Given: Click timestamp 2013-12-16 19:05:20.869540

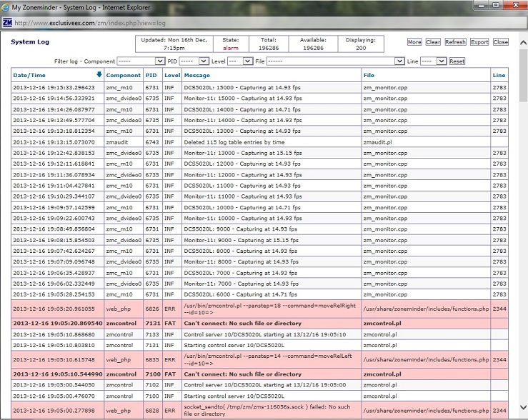Looking at the screenshot, I should pyautogui.click(x=58, y=324).
